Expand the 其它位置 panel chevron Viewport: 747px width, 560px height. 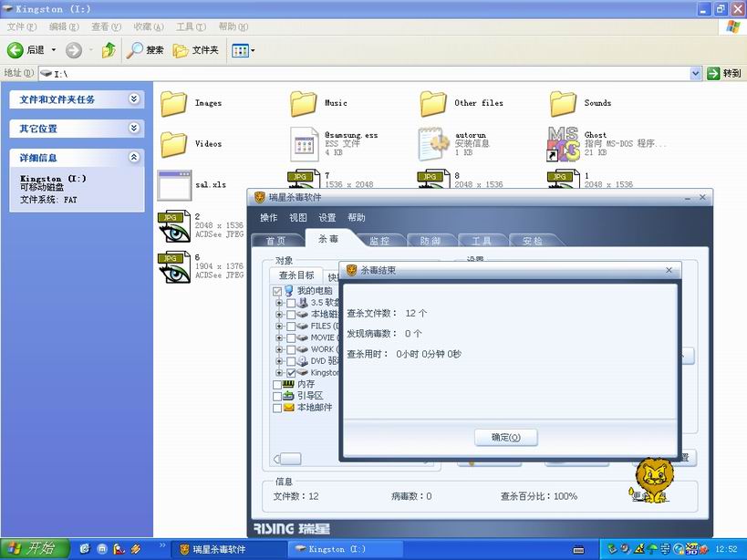(x=134, y=128)
